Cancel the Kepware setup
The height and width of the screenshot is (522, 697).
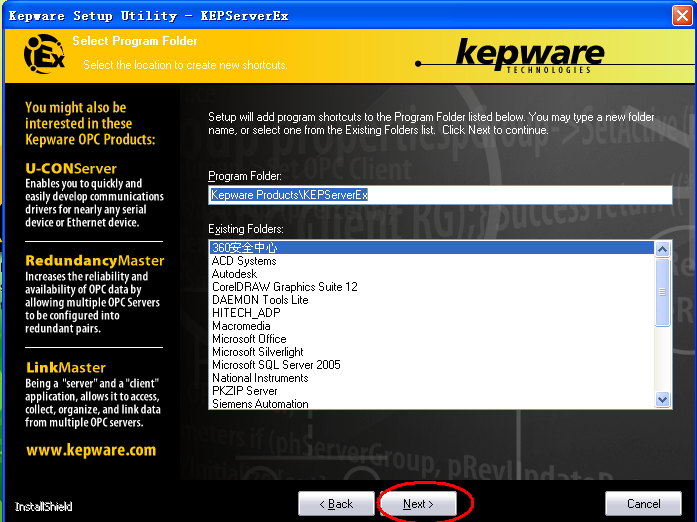pos(643,504)
